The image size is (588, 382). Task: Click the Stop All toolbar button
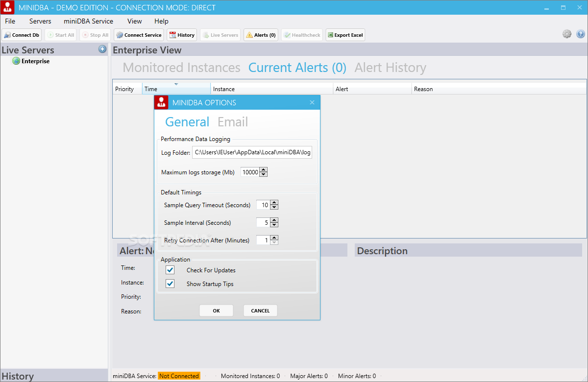point(95,35)
